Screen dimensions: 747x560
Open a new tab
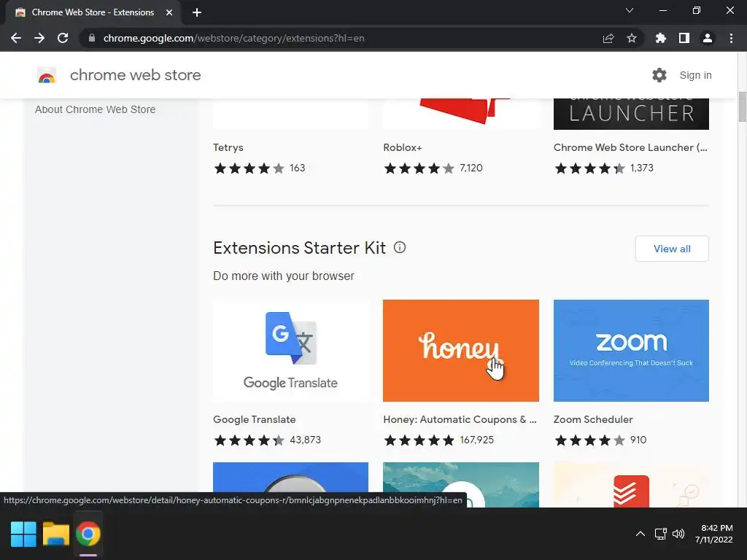[197, 12]
